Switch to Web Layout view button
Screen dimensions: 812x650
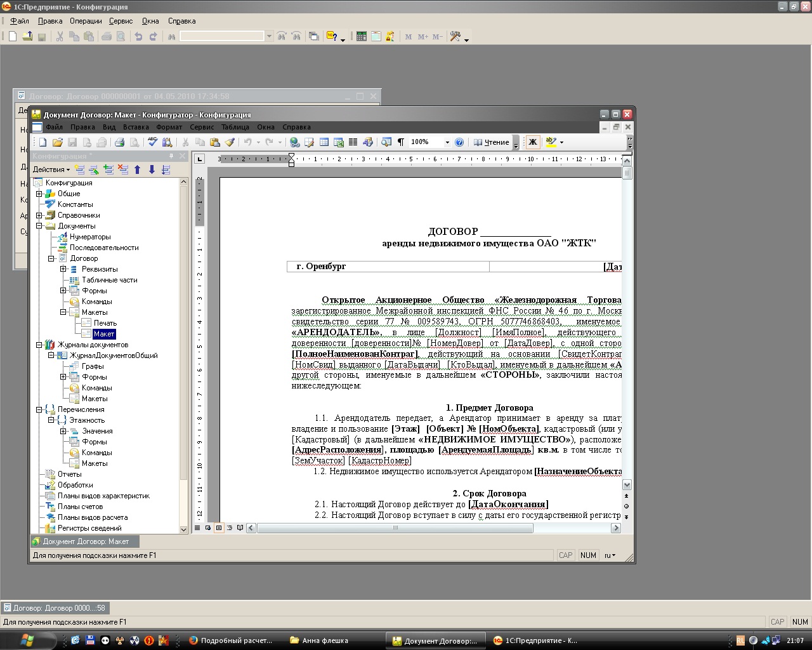click(208, 527)
